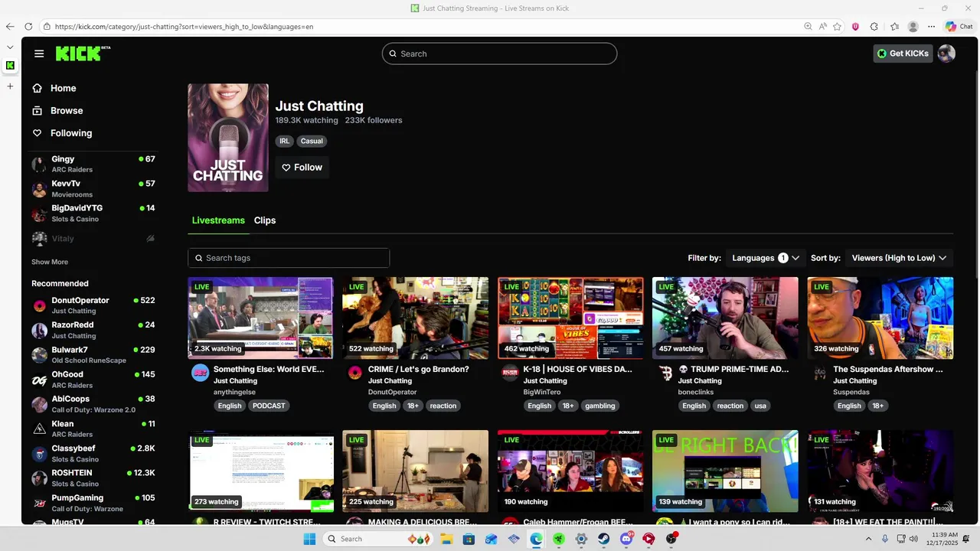Switch to the Clips tab
980x551 pixels.
265,220
